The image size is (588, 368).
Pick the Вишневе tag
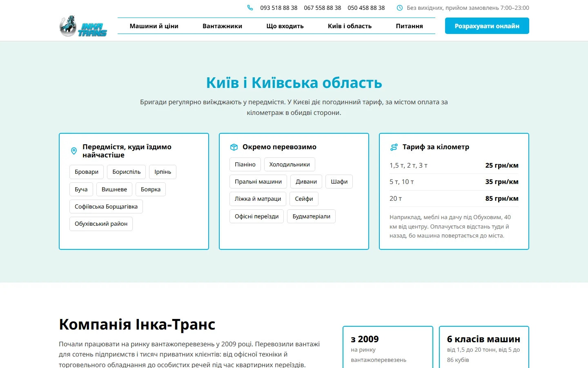click(114, 189)
